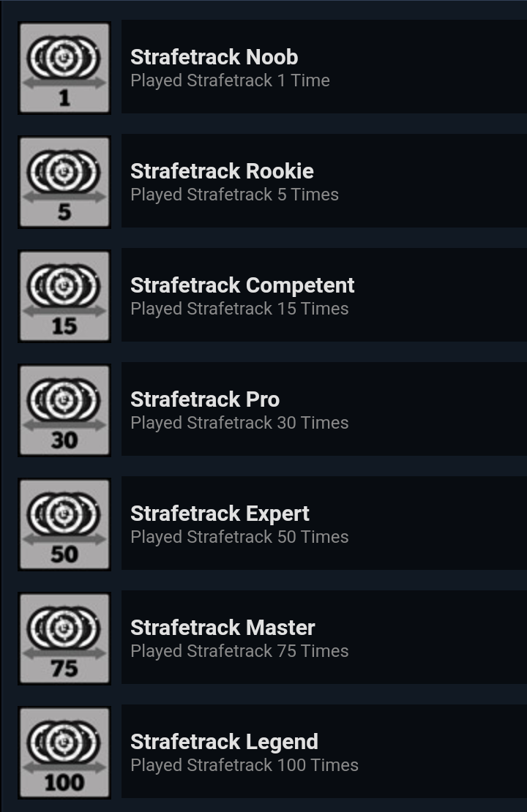527x812 pixels.
Task: Click the Strafetrack Legend title
Action: (x=224, y=742)
